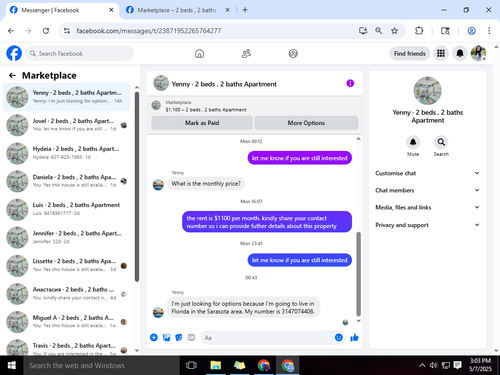This screenshot has height=375, width=500.
Task: Open Chrome profile icon
Action: [x=471, y=31]
